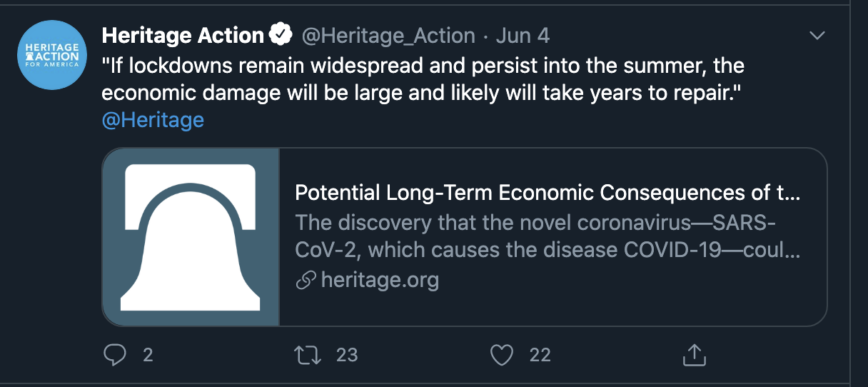Viewport: 868px width, 387px height.
Task: Retweet using the retweet arrows icon
Action: tap(308, 355)
